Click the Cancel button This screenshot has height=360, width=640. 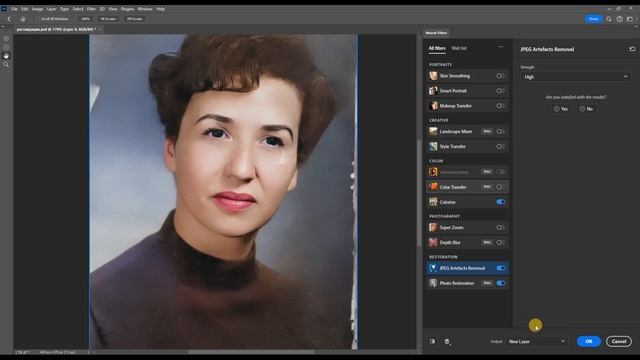(619, 341)
